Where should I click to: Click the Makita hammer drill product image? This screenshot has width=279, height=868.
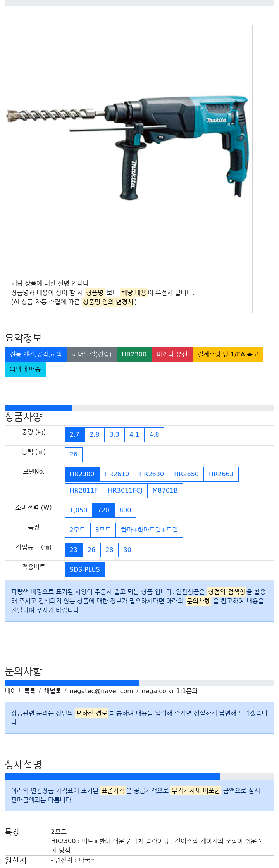point(128,147)
